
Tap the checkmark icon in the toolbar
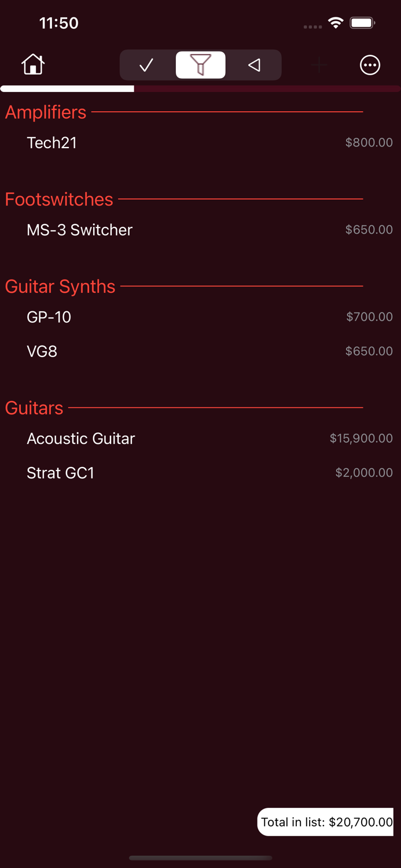click(x=146, y=65)
